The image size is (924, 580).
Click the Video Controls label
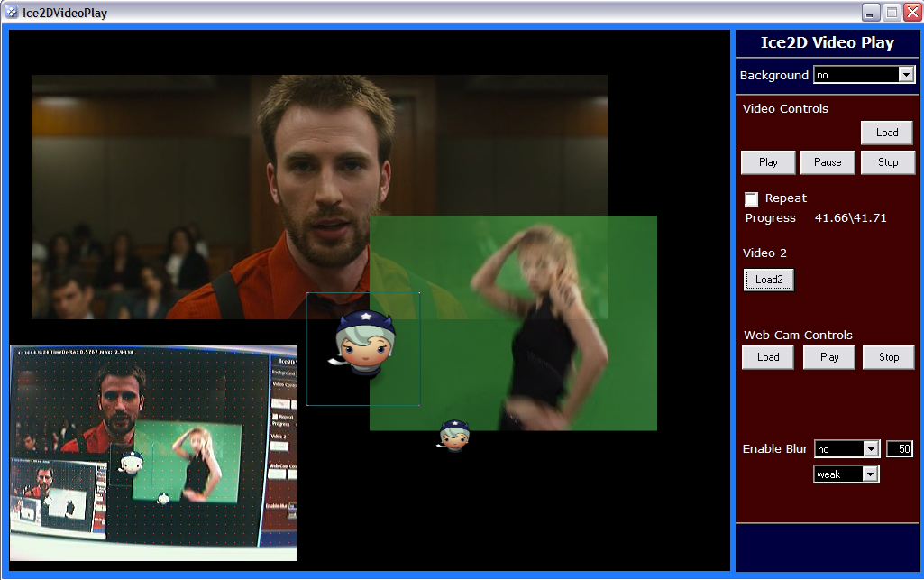pos(785,108)
